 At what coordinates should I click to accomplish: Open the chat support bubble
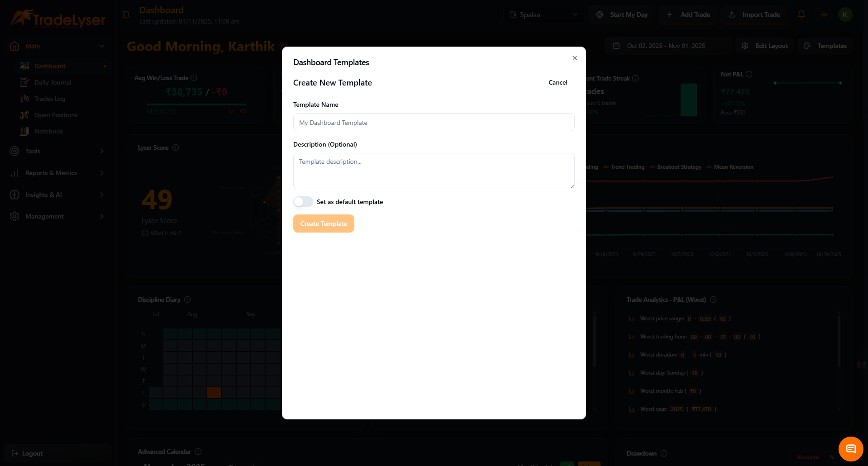(850, 448)
